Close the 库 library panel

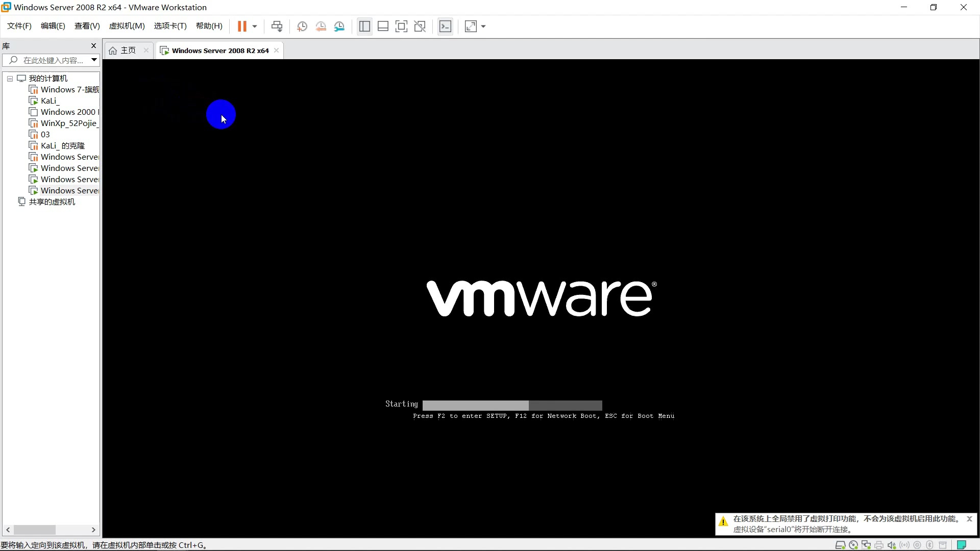(93, 46)
